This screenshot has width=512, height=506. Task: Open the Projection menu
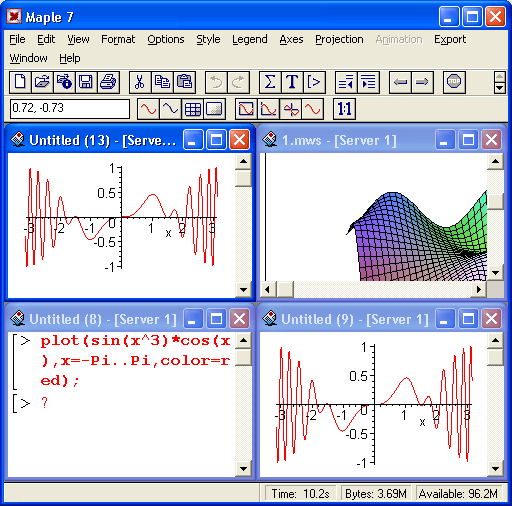pyautogui.click(x=339, y=39)
